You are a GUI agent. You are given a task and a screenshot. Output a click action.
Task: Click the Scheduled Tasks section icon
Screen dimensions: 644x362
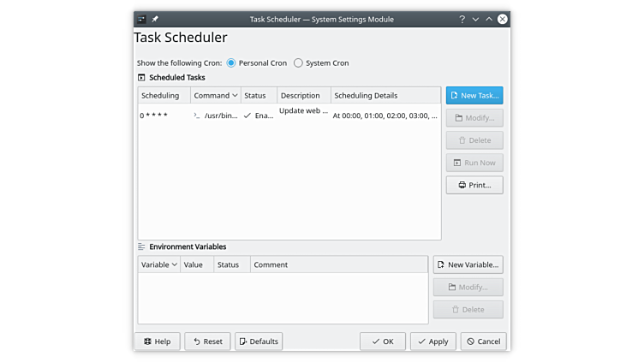(x=141, y=77)
